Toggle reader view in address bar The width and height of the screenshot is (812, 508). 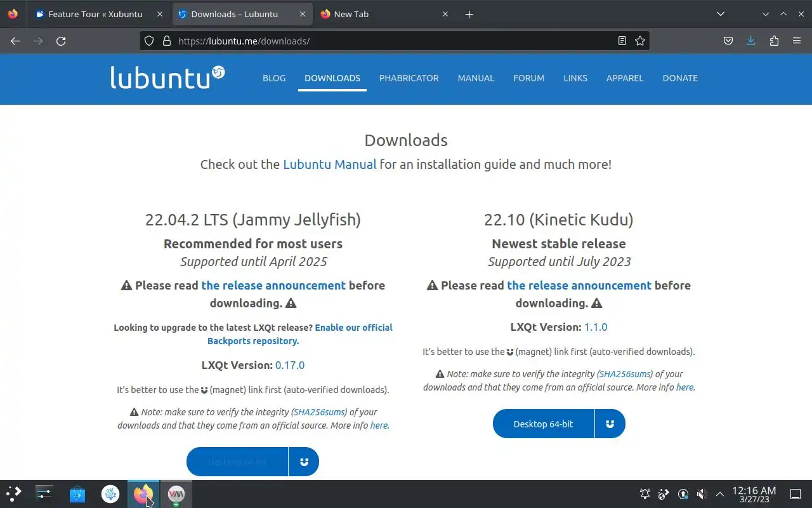click(x=622, y=41)
